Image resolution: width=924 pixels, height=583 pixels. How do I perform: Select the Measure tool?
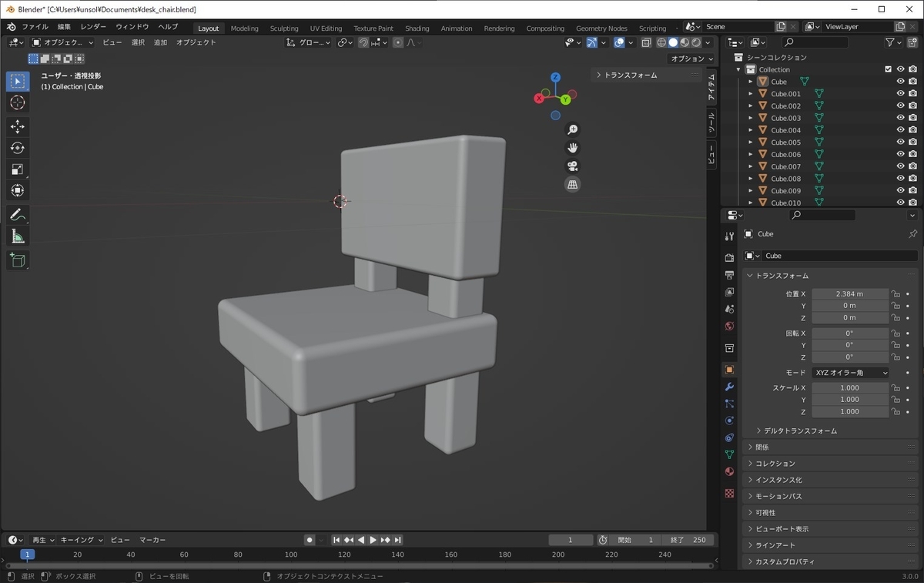(x=18, y=236)
